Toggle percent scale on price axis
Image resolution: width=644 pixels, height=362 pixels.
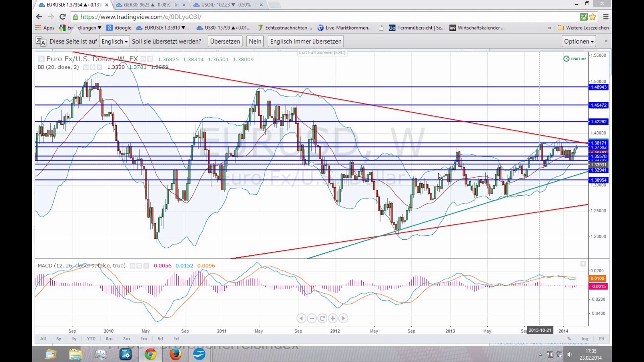point(569,339)
